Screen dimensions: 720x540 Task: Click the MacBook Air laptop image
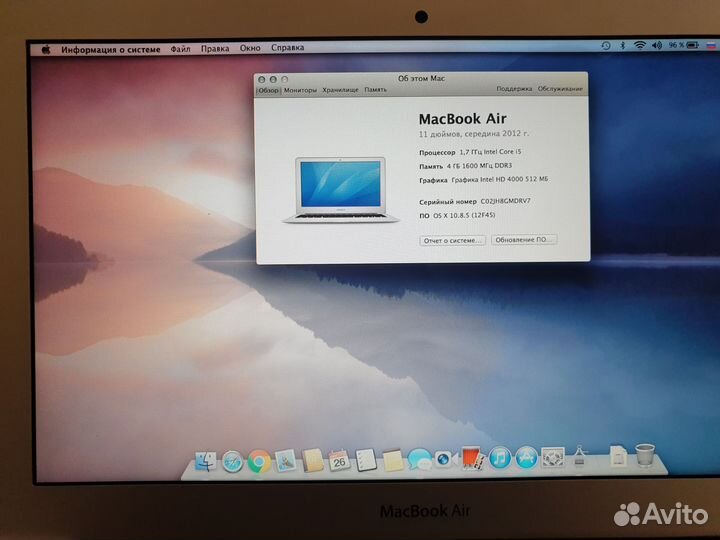(340, 190)
